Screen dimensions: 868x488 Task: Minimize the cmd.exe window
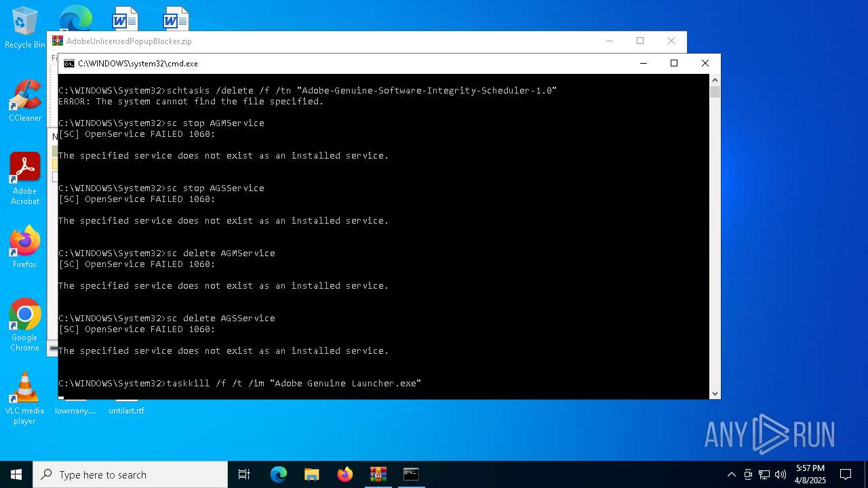tap(643, 63)
